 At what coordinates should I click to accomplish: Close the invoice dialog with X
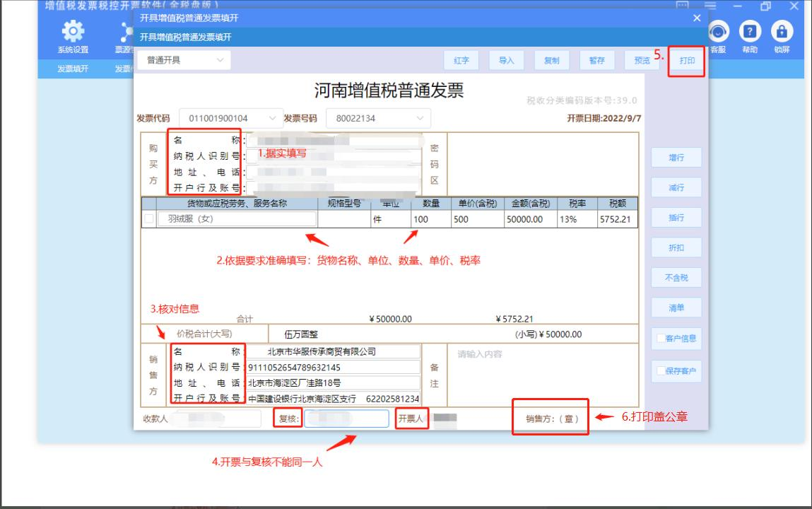[697, 18]
